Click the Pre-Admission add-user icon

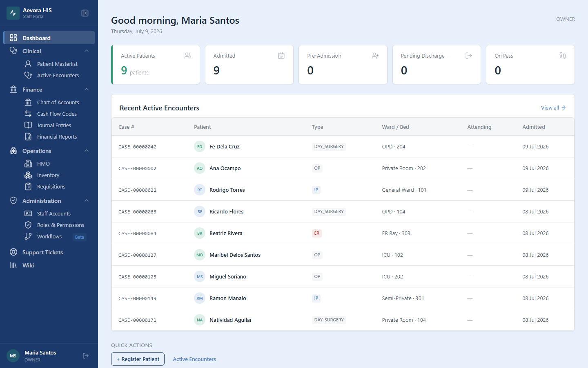[375, 56]
